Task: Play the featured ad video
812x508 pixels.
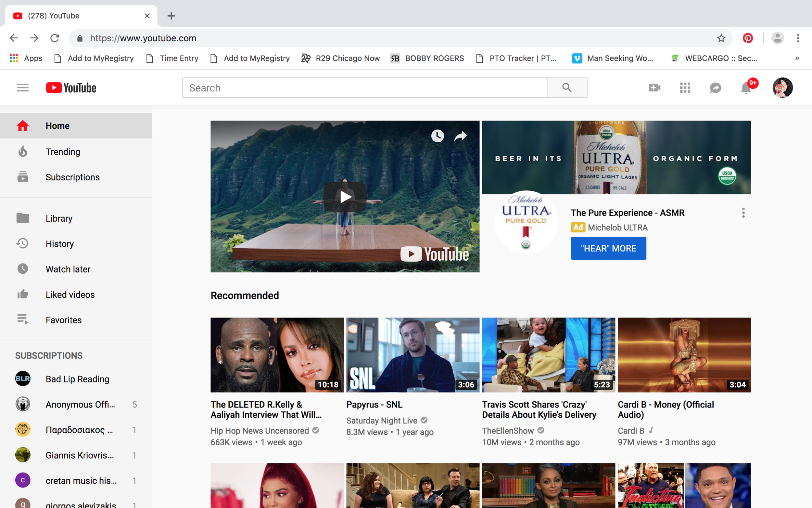Action: tap(345, 197)
